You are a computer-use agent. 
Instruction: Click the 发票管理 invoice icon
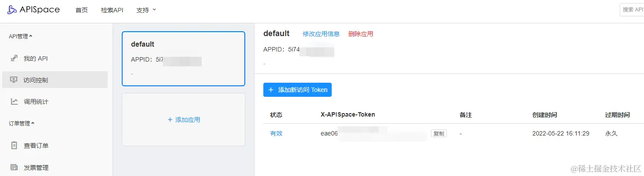pyautogui.click(x=14, y=167)
